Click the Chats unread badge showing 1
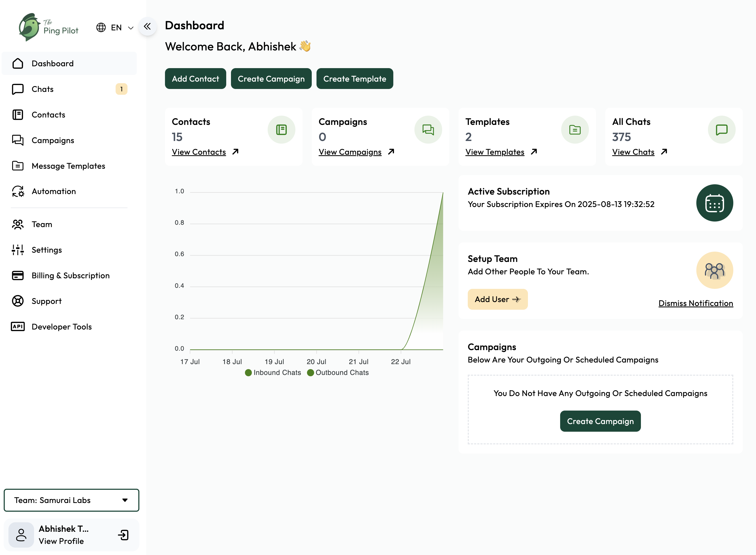The image size is (756, 555). [x=121, y=89]
